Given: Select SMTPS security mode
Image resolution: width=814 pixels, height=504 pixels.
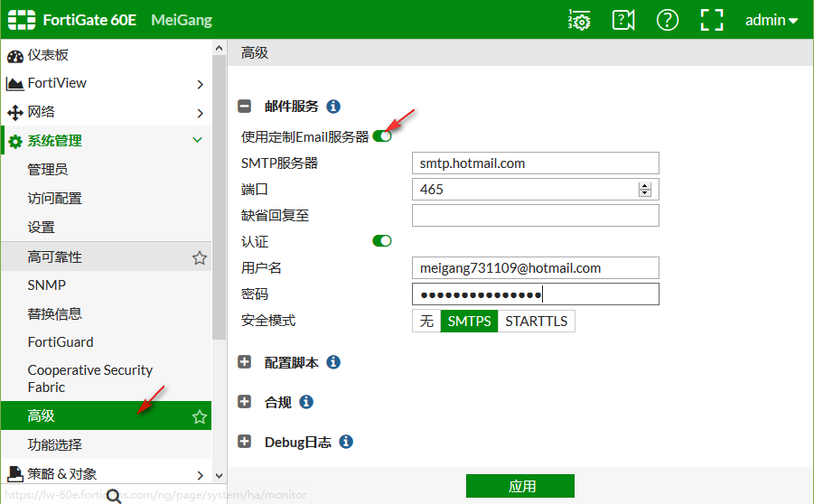Looking at the screenshot, I should tap(469, 321).
